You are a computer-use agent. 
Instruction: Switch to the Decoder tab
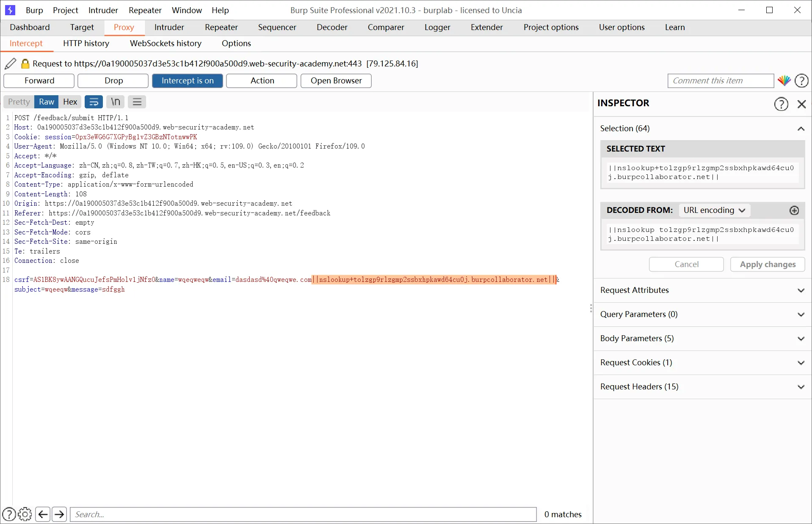(332, 27)
